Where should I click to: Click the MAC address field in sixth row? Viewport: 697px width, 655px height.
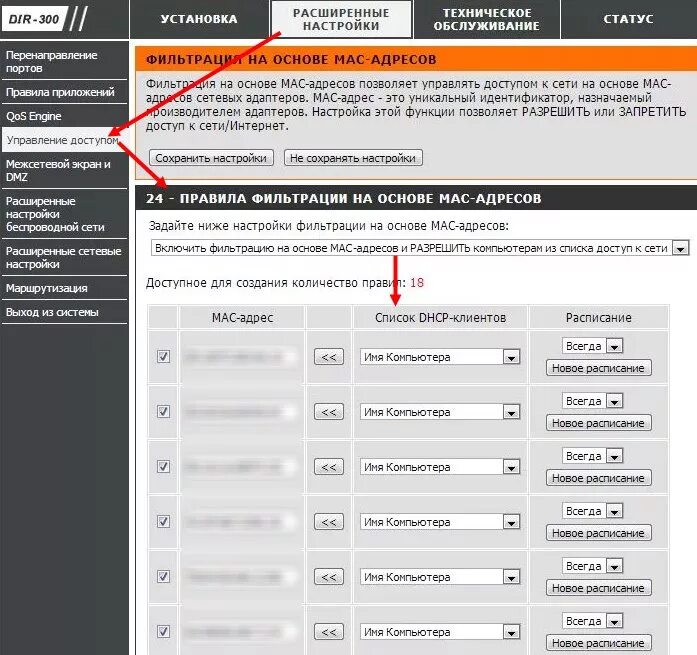pyautogui.click(x=240, y=632)
